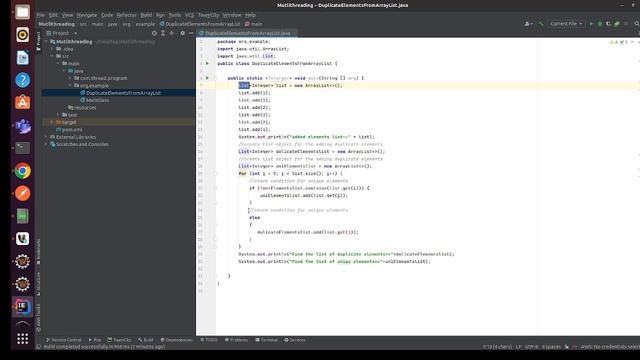The image size is (640, 360).
Task: Open the user account dropdown in toolbar
Action: (x=529, y=24)
